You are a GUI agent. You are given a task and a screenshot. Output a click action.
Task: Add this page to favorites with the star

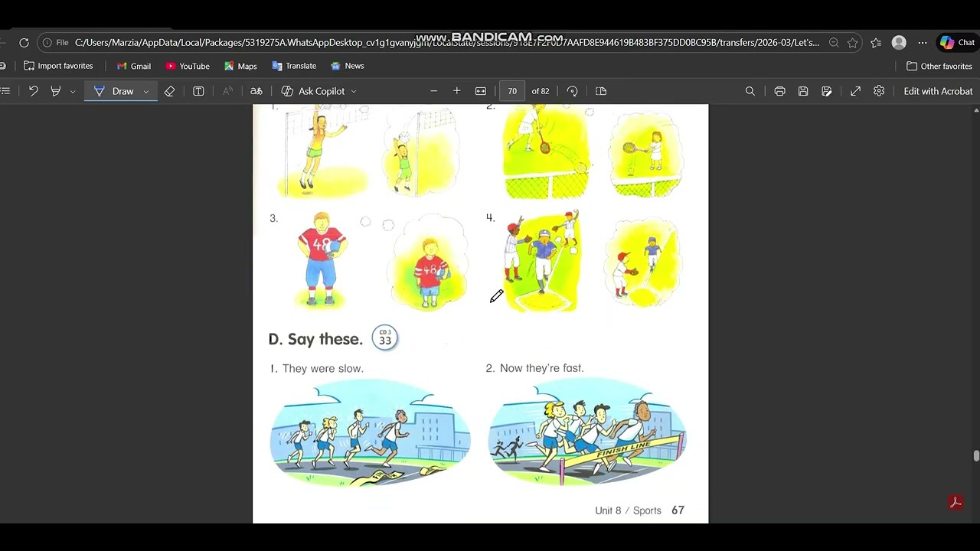(852, 43)
